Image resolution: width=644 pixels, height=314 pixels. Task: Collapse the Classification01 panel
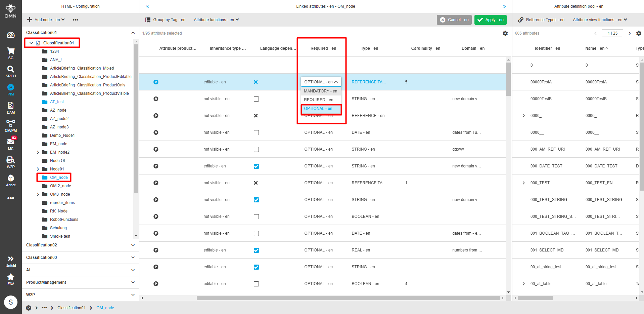(x=133, y=32)
